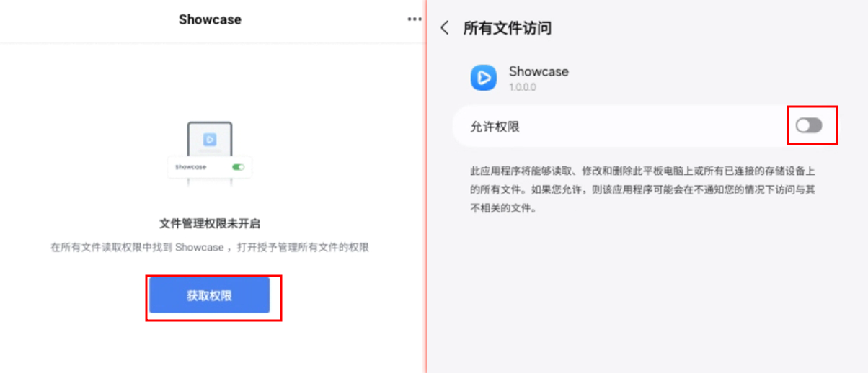This screenshot has width=868, height=373.
Task: Open the three-dot more options menu
Action: tap(415, 19)
